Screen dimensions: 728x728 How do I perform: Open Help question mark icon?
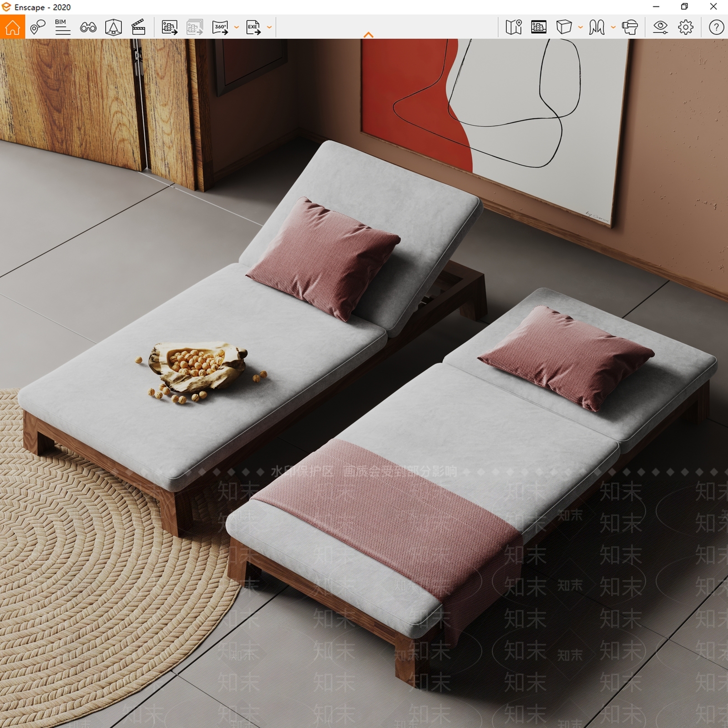[x=716, y=27]
